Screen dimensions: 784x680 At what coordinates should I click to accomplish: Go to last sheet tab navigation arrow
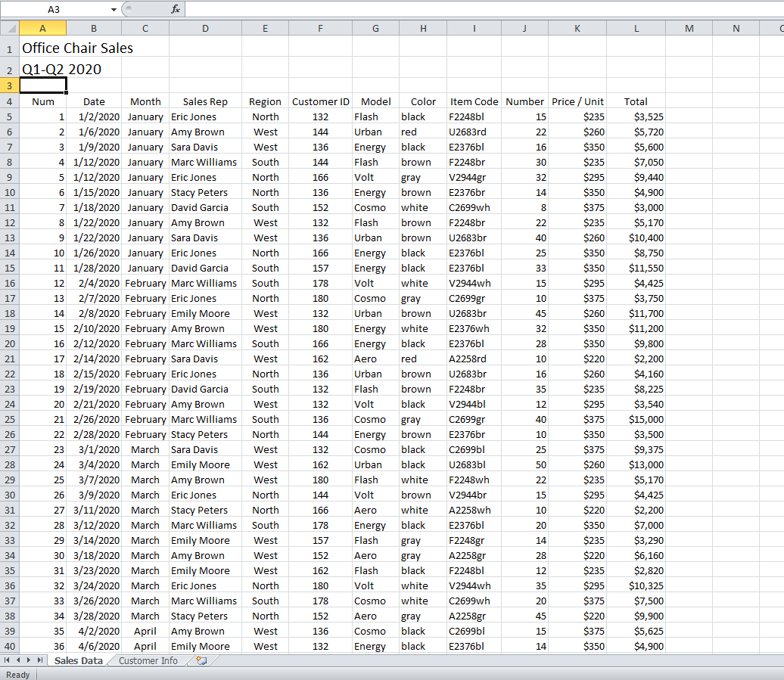pos(39,660)
